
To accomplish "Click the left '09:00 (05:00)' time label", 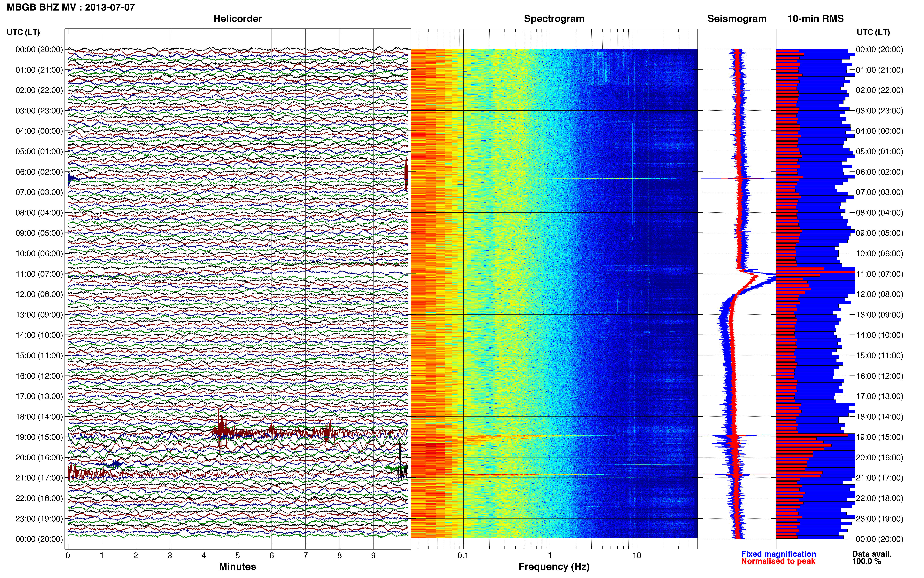I will tap(39, 233).
